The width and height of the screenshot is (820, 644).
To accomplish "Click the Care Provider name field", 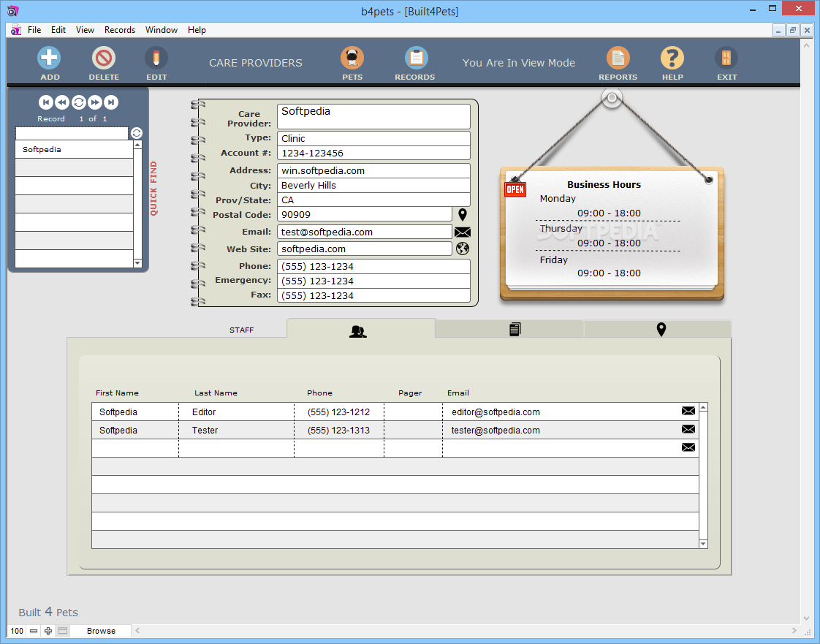I will (x=373, y=116).
